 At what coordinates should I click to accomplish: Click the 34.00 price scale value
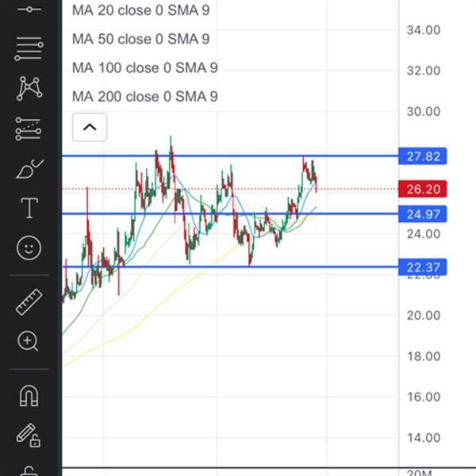(424, 30)
